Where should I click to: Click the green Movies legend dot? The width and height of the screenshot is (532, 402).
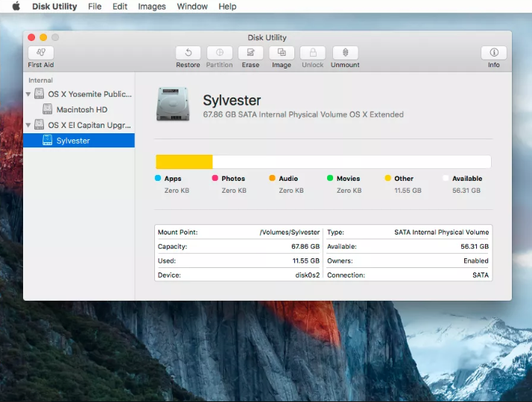click(x=330, y=178)
